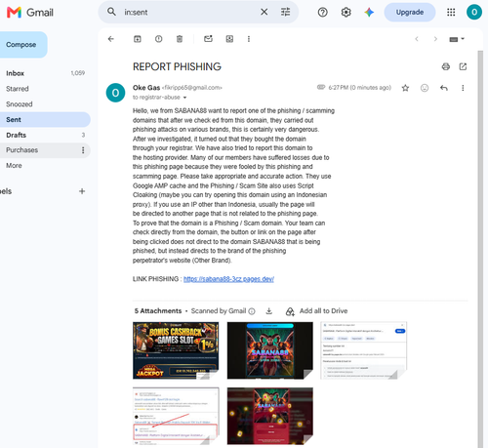This screenshot has width=488, height=448.
Task: Open Gmail support help menu
Action: 322,13
